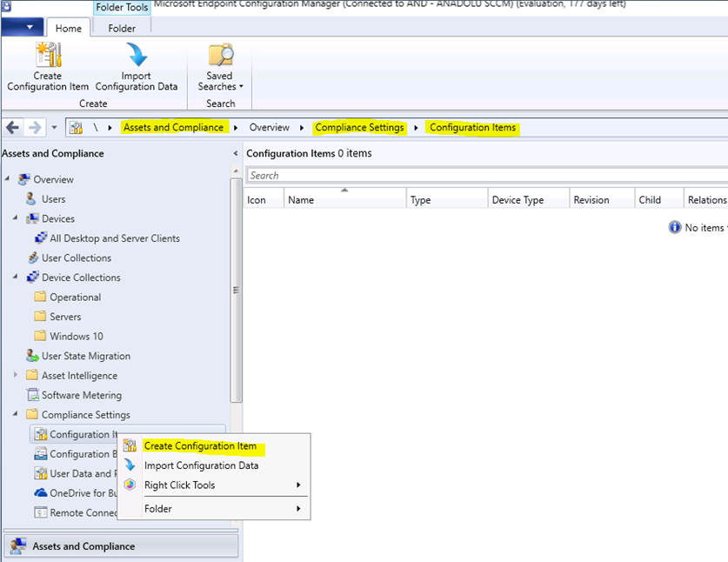The width and height of the screenshot is (728, 562).
Task: Click the Icon column header
Action: tap(264, 200)
